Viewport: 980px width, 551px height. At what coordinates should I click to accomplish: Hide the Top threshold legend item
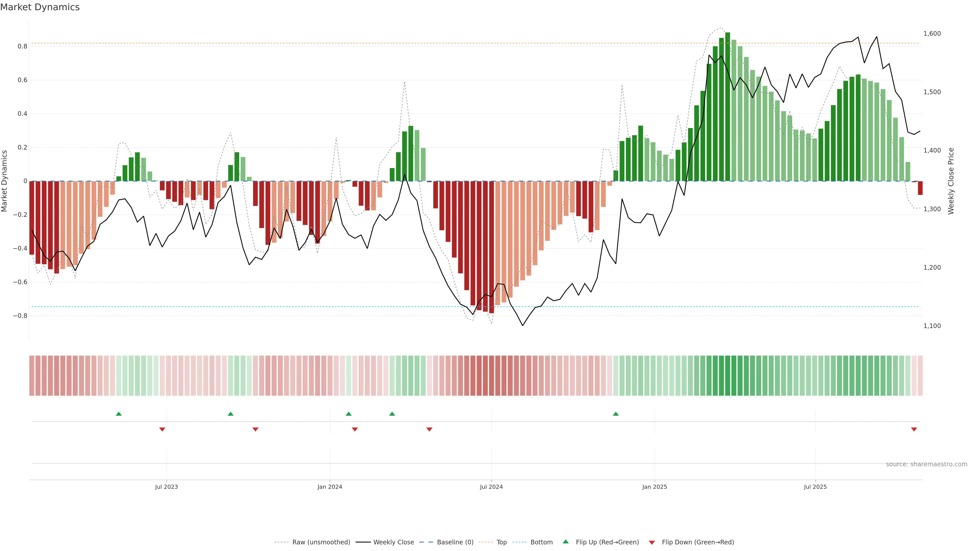(x=501, y=542)
